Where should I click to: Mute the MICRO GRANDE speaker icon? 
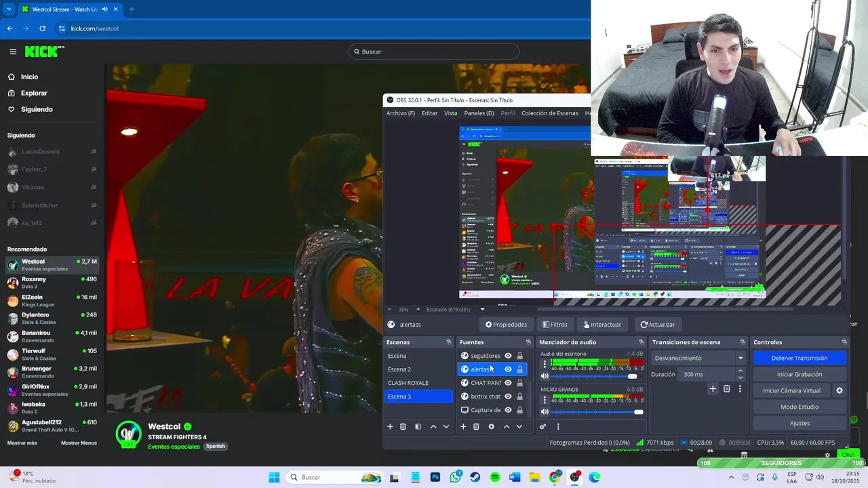pyautogui.click(x=545, y=411)
